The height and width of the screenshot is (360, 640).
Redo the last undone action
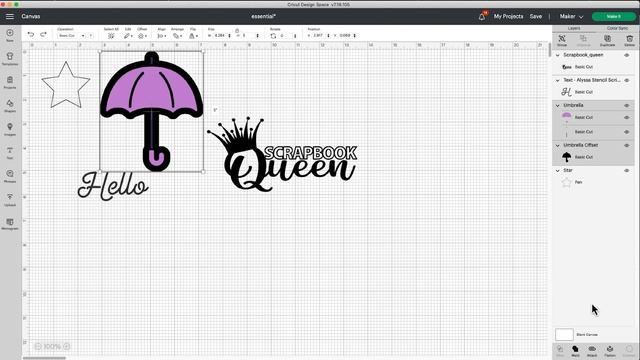43,35
